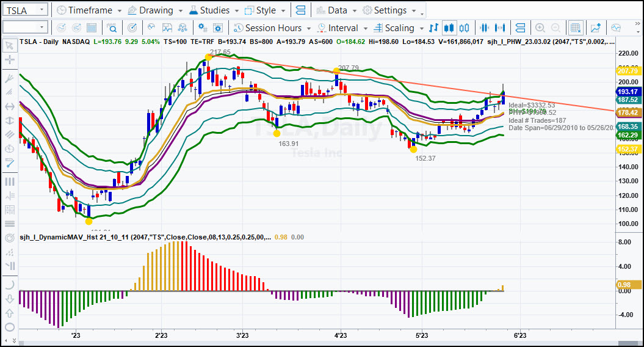Switch to filled candlestick chart type

coord(449,28)
